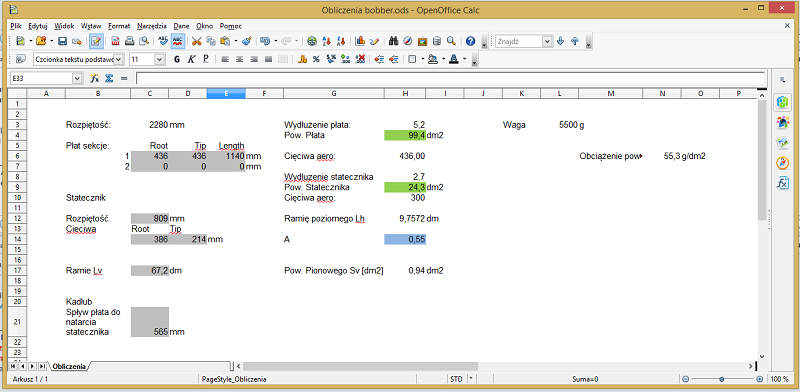
Task: Open the Narzędzia menu
Action: pos(152,26)
